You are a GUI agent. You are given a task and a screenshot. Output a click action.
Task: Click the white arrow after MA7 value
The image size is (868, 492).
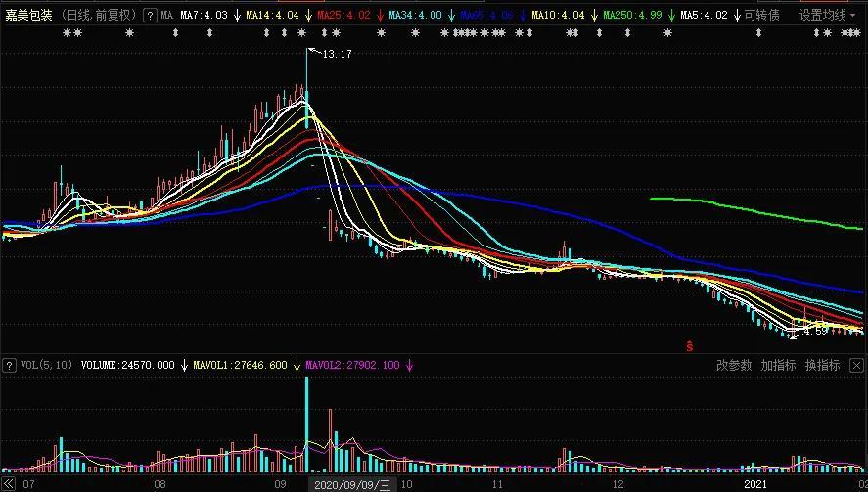(x=237, y=16)
